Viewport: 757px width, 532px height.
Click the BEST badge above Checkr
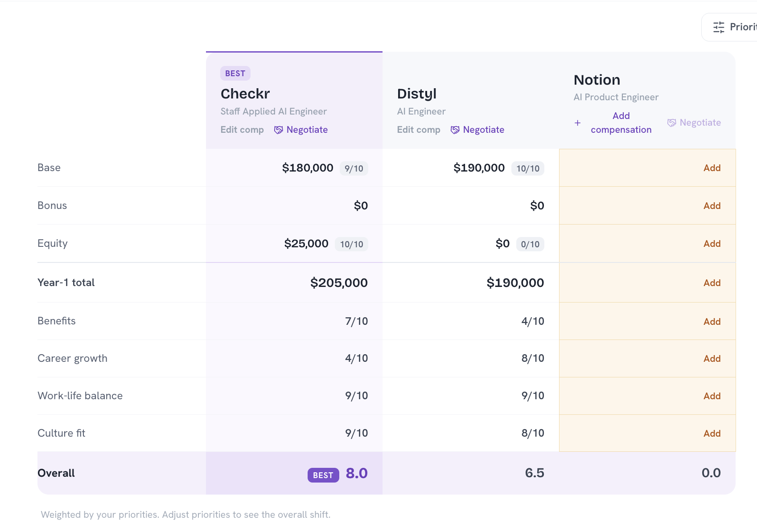(x=235, y=74)
